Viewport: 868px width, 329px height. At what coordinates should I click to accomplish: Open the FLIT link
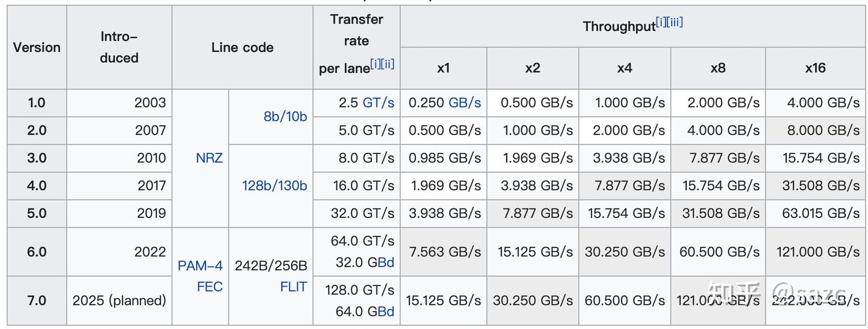click(x=294, y=287)
